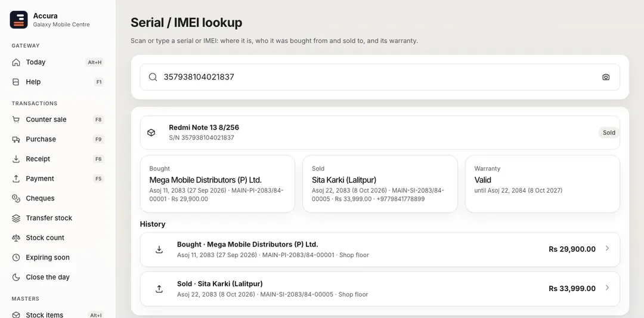Click the Accura logo icon
The height and width of the screenshot is (318, 644).
(x=18, y=20)
